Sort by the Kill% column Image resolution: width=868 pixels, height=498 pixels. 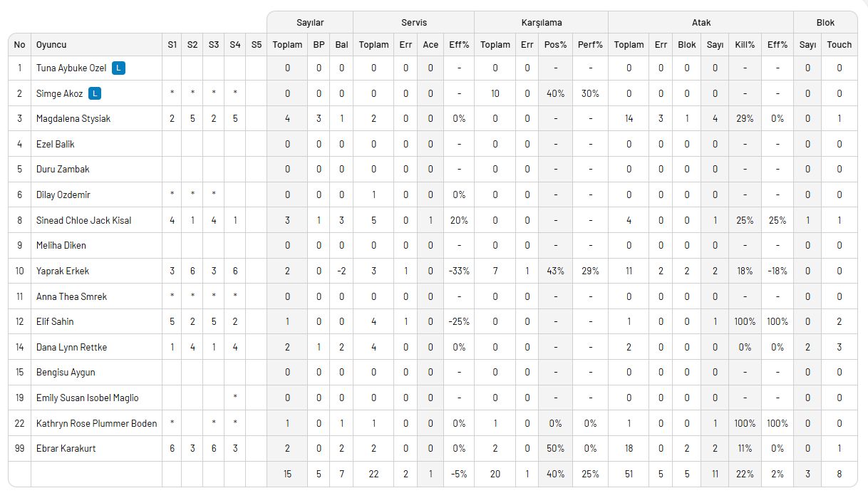pos(745,44)
